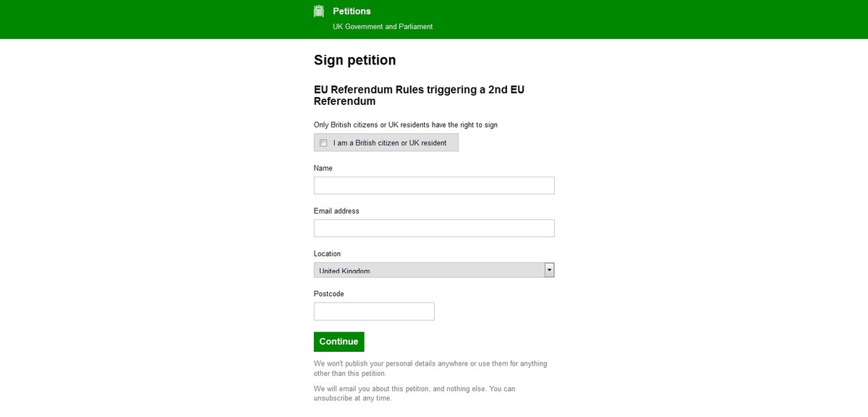Click the 'I am a British citizen' label text

coord(390,143)
